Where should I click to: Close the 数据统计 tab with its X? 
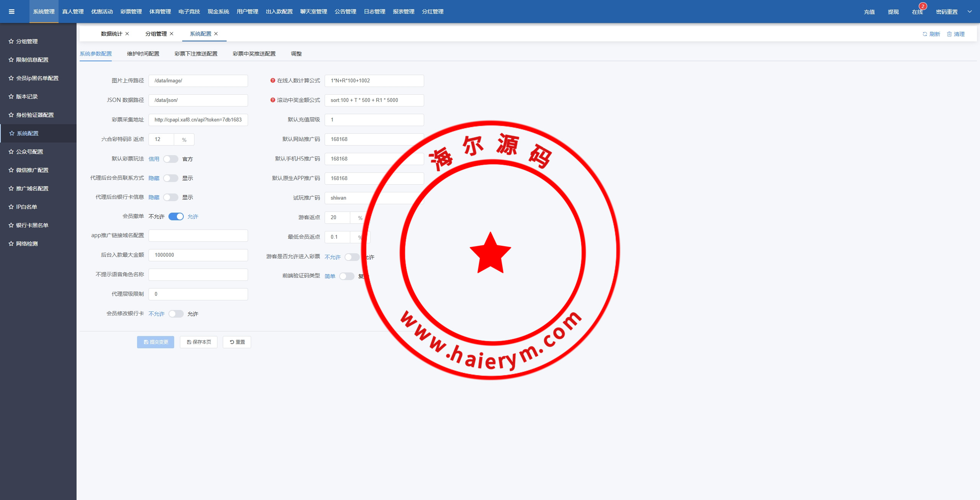[x=127, y=34]
